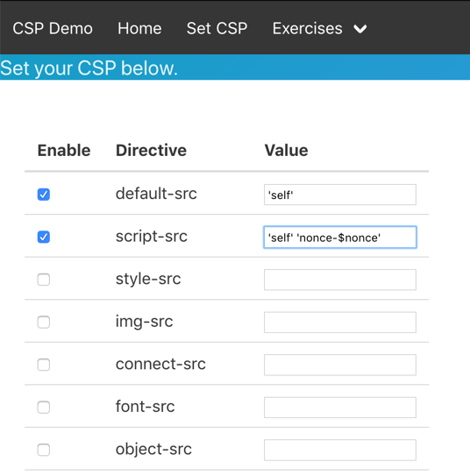Disable the default-src directive checkbox
470x476 pixels.
pyautogui.click(x=44, y=195)
